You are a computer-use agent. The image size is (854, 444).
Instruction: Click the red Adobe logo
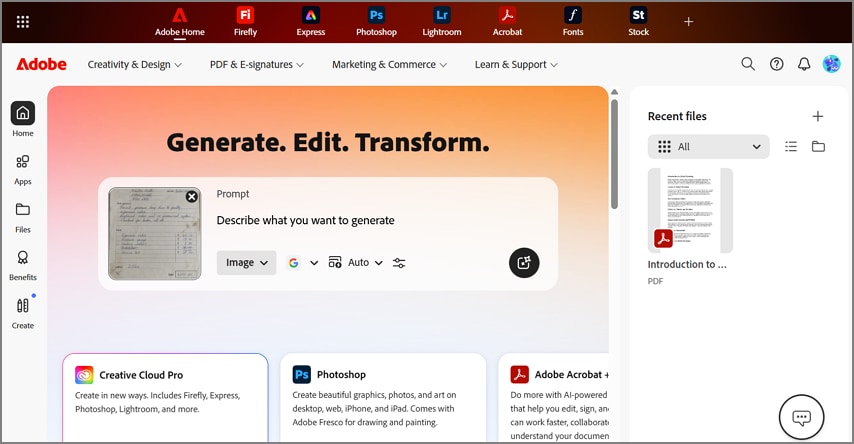[x=41, y=64]
